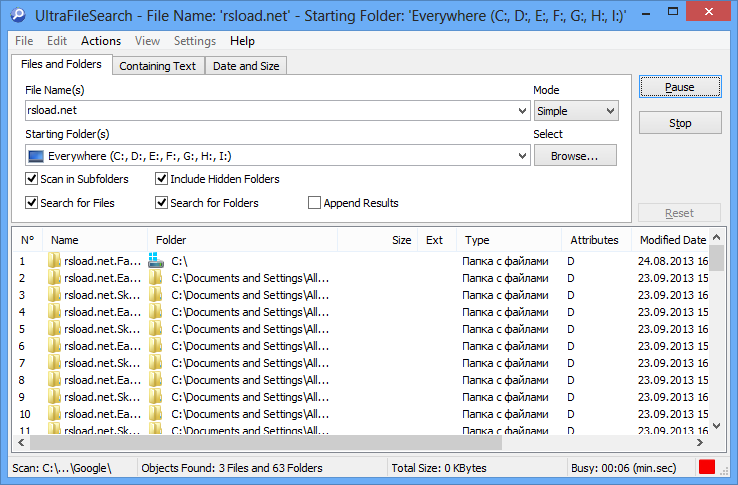Click the UltraFileSearch magnifier app icon in title bar

point(18,15)
